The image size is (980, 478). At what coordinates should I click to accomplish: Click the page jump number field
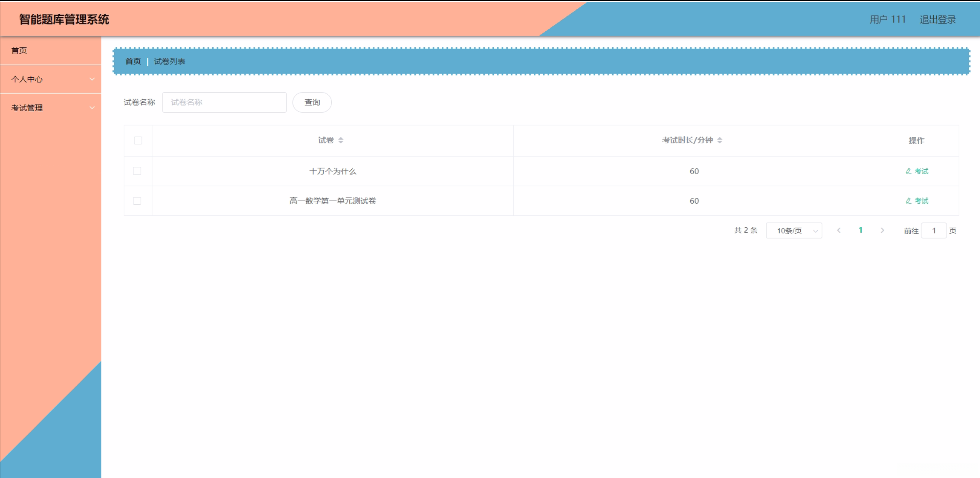click(934, 231)
